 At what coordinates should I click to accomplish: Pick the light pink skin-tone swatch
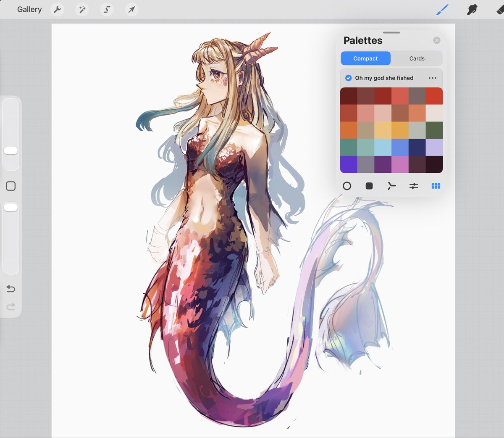pyautogui.click(x=383, y=113)
